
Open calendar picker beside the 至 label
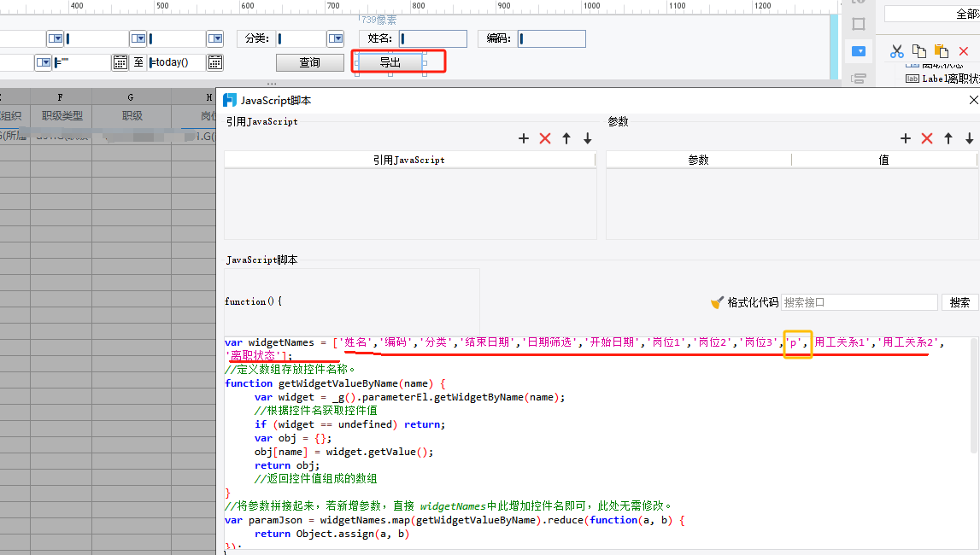tap(120, 62)
